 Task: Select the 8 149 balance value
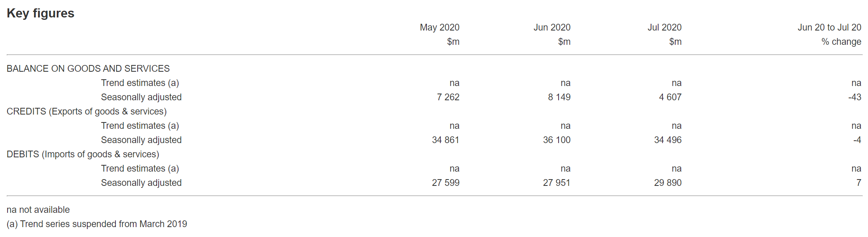[x=559, y=97]
